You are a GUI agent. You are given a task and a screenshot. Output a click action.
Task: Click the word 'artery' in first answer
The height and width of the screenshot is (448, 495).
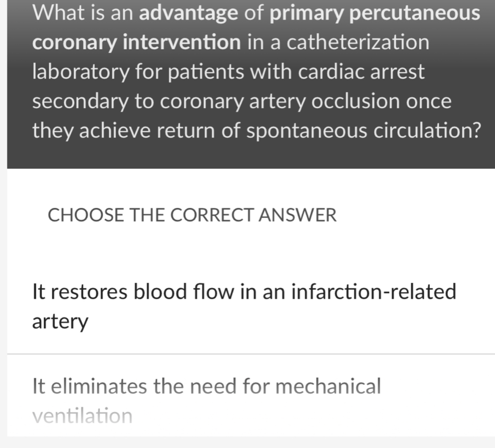point(59,321)
